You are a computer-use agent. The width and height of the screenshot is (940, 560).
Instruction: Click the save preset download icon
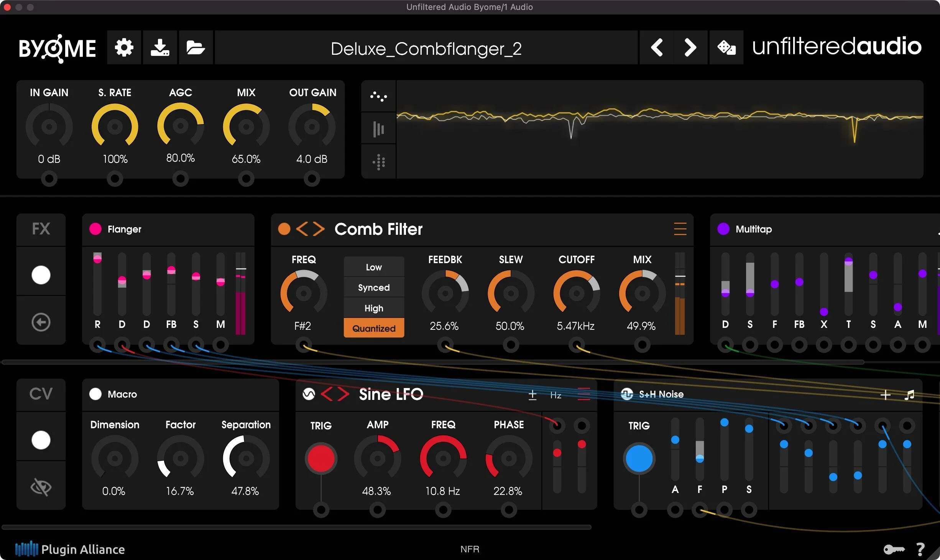pyautogui.click(x=160, y=47)
